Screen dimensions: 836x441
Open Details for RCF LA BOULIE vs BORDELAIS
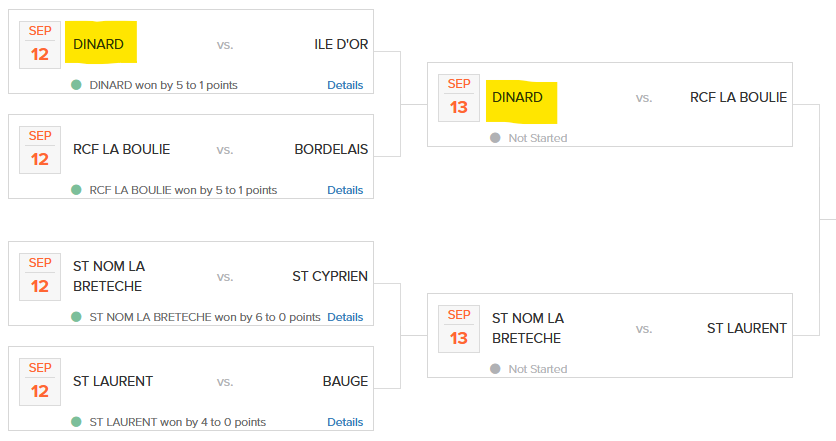tap(345, 190)
